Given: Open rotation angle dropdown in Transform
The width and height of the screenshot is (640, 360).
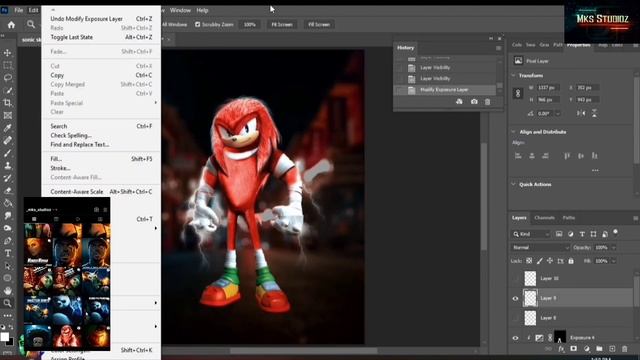Looking at the screenshot, I should [x=558, y=113].
